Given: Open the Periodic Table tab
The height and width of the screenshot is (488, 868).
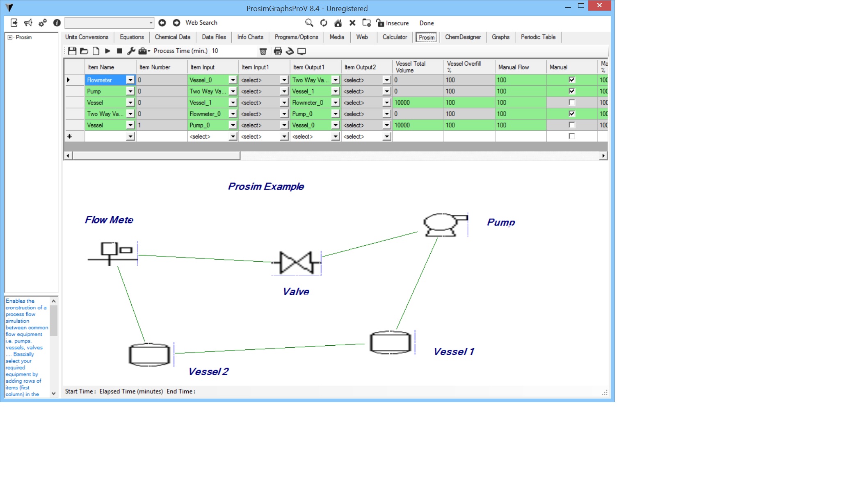Looking at the screenshot, I should pos(538,37).
